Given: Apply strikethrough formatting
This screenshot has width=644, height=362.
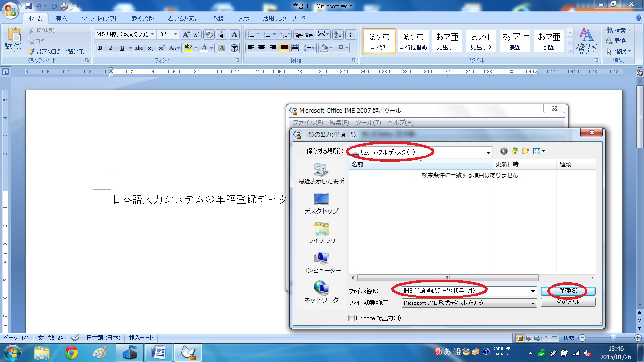Looking at the screenshot, I should [139, 48].
